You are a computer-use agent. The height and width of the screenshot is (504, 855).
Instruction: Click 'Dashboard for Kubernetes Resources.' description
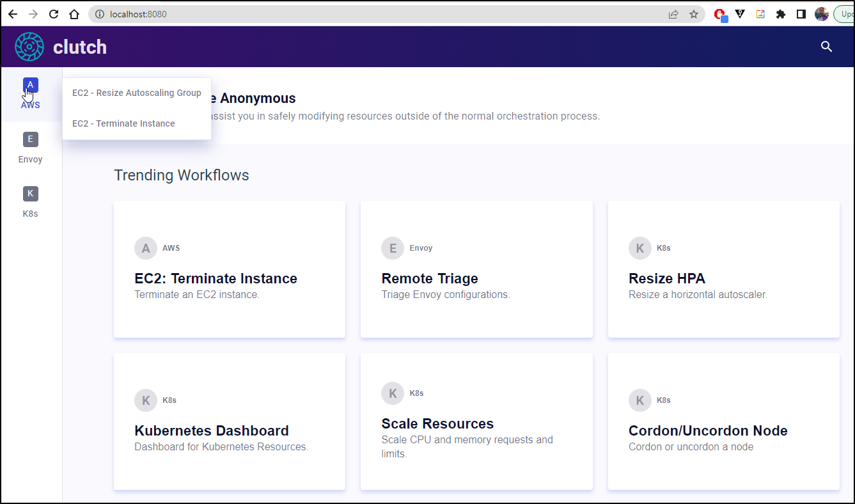click(x=221, y=447)
